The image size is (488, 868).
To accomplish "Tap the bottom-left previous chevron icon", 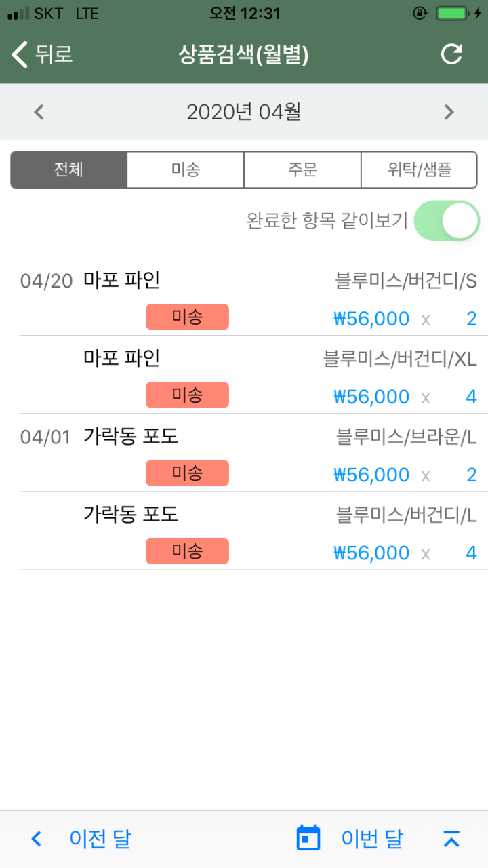I will click(x=37, y=839).
